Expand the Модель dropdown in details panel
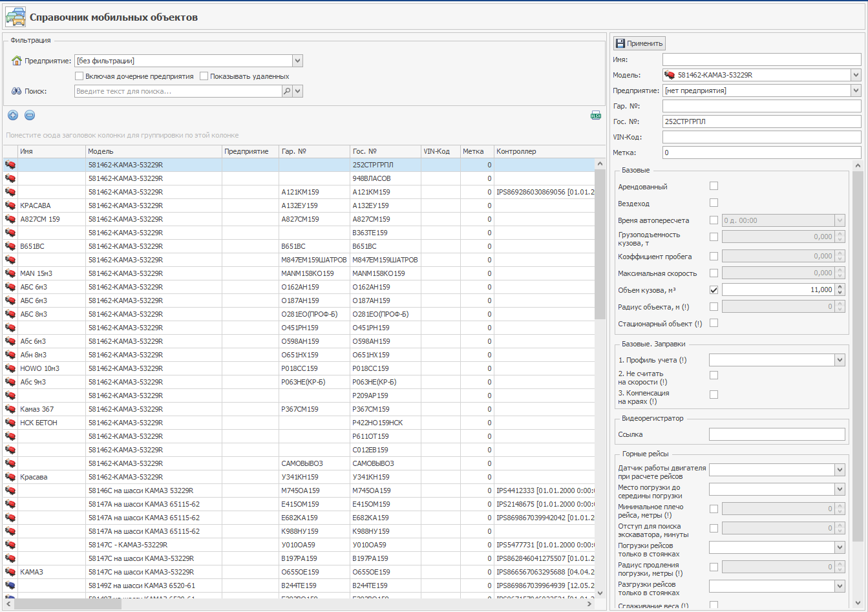 pos(856,76)
